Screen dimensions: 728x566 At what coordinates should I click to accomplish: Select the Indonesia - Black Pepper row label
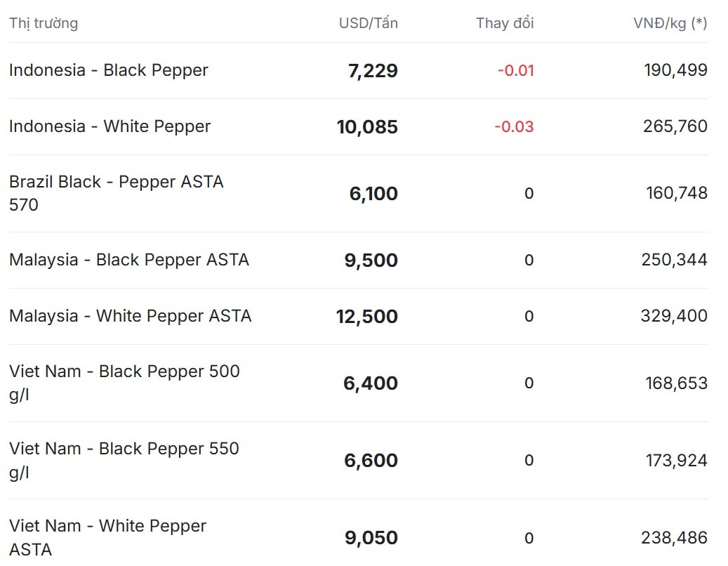click(109, 70)
